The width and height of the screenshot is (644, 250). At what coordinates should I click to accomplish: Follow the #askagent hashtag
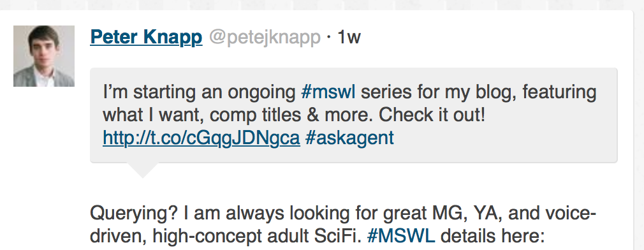[x=349, y=138]
